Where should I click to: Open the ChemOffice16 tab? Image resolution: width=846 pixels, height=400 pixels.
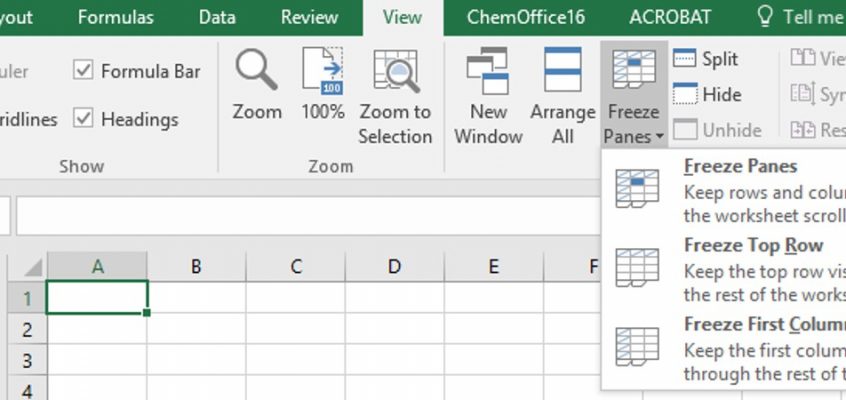click(526, 17)
